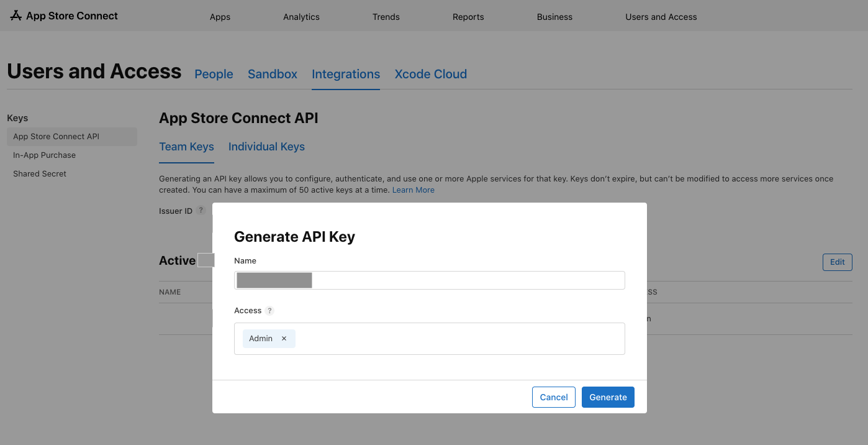
Task: Click the Issuer ID help icon
Action: click(x=201, y=211)
